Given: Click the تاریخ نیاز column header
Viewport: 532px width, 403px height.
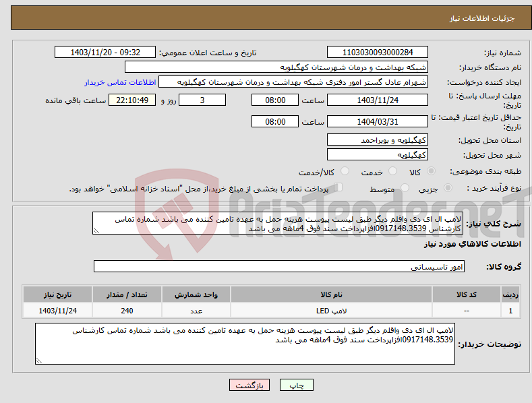Looking at the screenshot, I should pyautogui.click(x=58, y=294).
